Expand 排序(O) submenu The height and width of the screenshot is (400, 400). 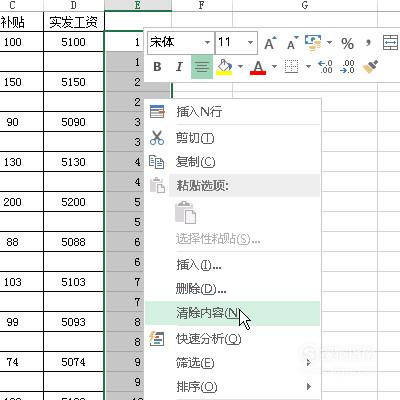point(233,387)
